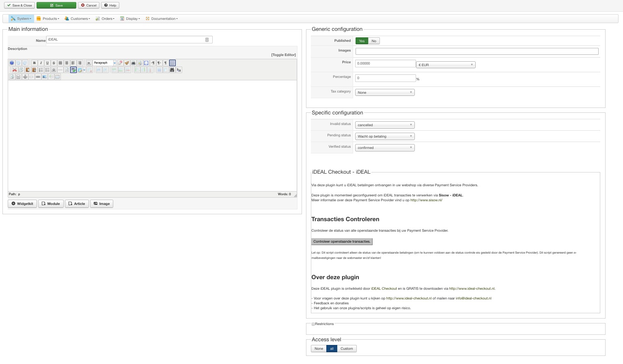The height and width of the screenshot is (364, 623).
Task: Open the Display menu
Action: pyautogui.click(x=130, y=19)
